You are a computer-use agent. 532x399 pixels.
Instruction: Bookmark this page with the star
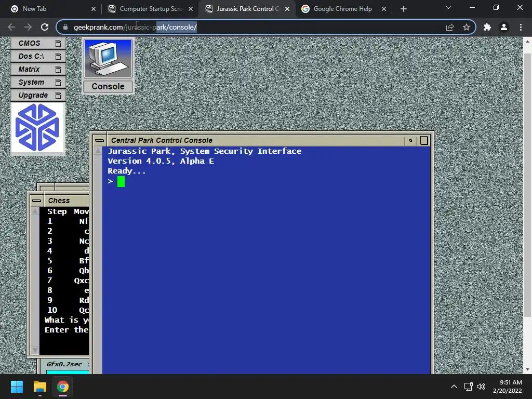click(x=467, y=27)
